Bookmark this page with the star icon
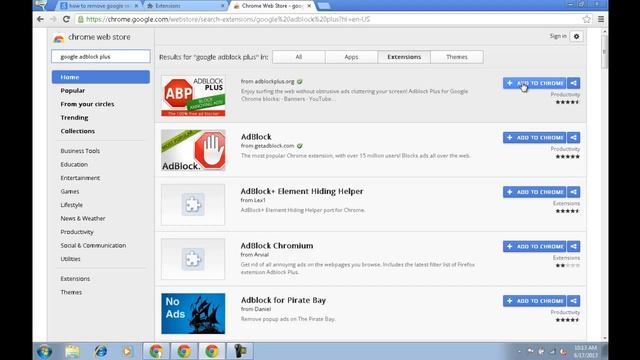 pos(587,19)
